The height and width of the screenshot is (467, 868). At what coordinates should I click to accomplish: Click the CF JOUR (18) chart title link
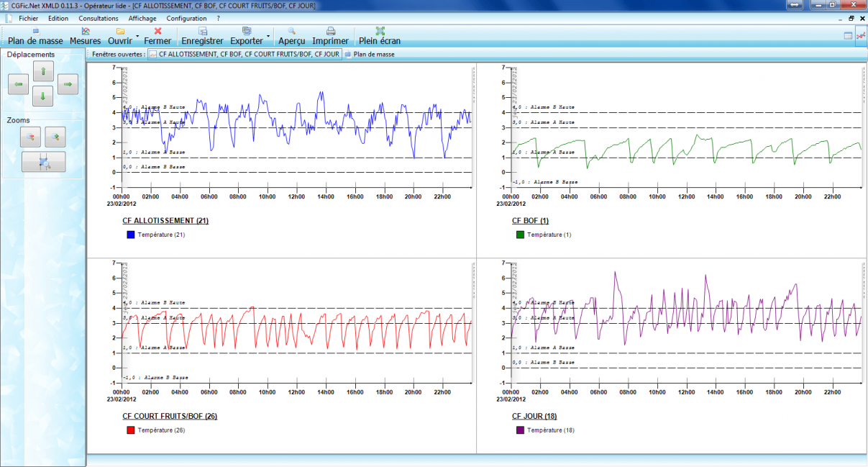coord(534,416)
